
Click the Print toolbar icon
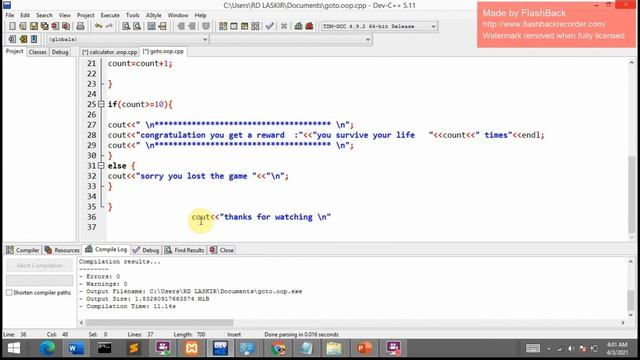[81, 26]
